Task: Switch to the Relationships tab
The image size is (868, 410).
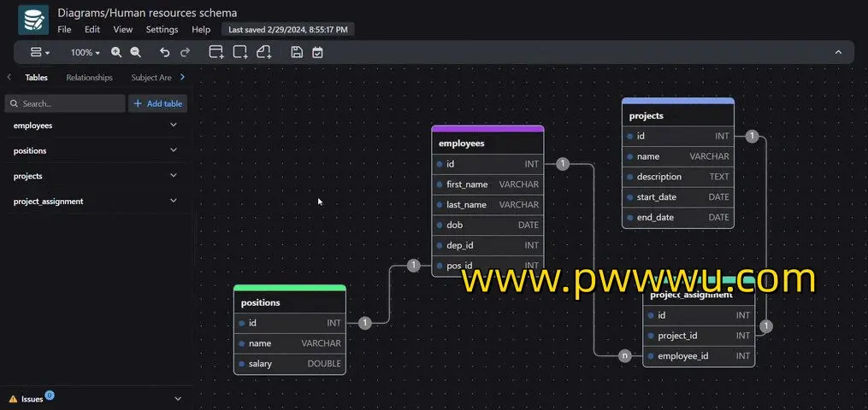Action: point(89,78)
